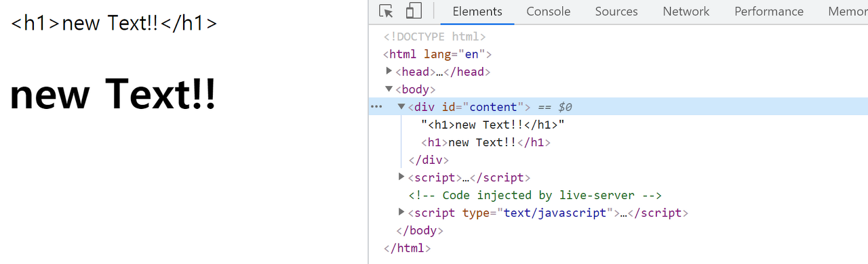Open the Performance tab
This screenshot has height=264, width=868.
(x=768, y=12)
